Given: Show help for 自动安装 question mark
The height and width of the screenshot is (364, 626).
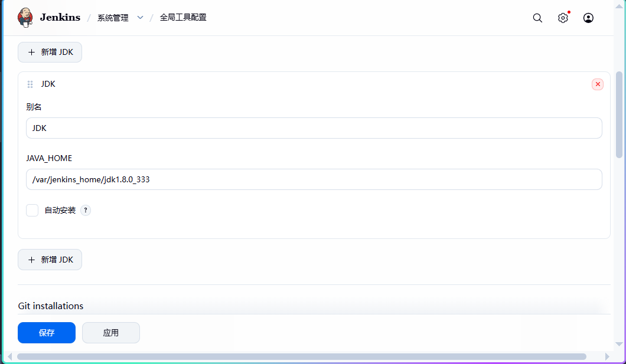Looking at the screenshot, I should coord(86,210).
